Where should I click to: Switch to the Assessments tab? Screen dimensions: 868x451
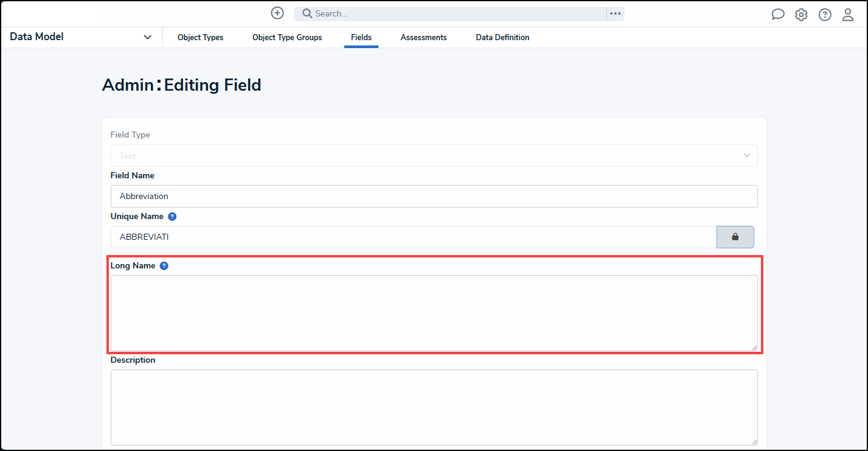point(423,37)
